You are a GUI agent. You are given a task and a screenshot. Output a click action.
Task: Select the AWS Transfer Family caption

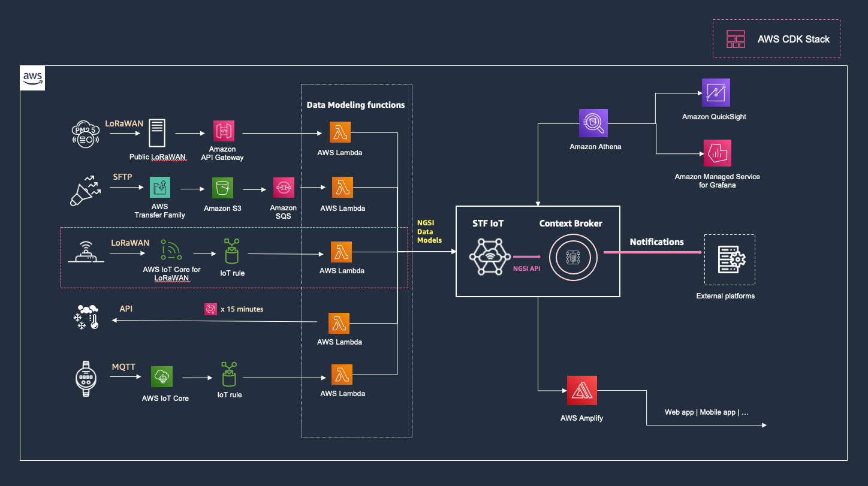click(x=160, y=210)
